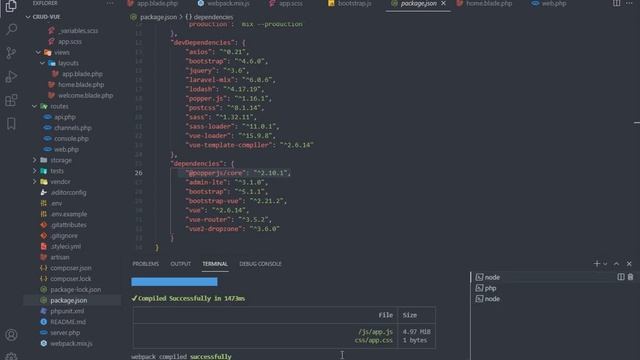The width and height of the screenshot is (640, 360).
Task: Open the Problems panel tab
Action: pyautogui.click(x=145, y=264)
